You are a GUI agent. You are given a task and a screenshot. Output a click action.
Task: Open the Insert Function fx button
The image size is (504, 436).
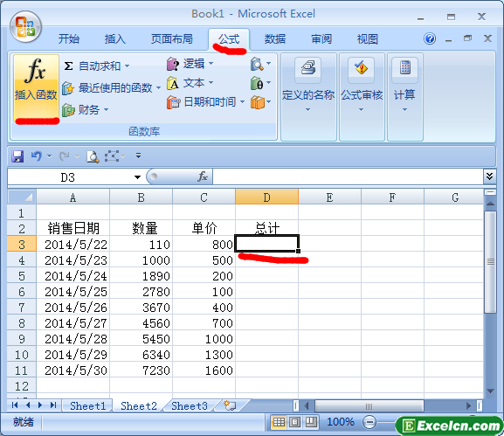(36, 87)
